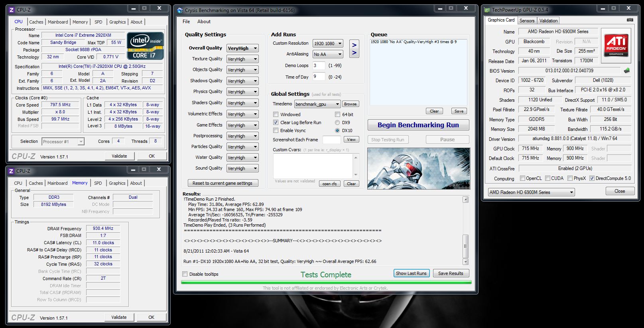Click the Results log vertical scrollbar
The image size is (644, 328).
click(x=465, y=231)
